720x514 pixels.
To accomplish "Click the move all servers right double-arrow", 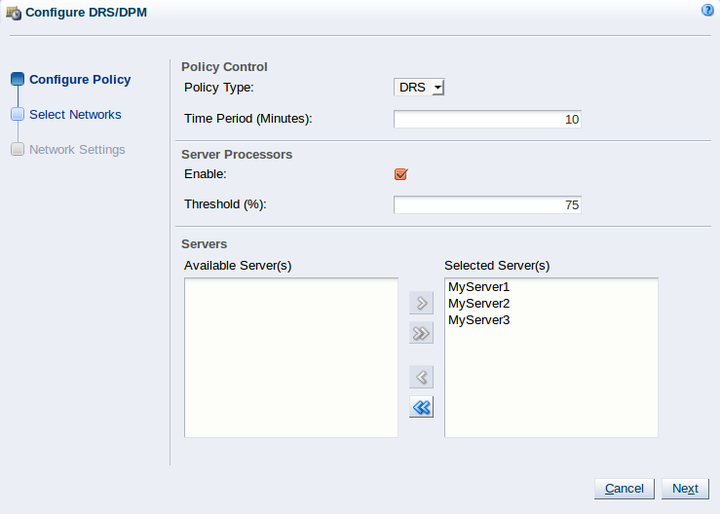I will click(421, 333).
